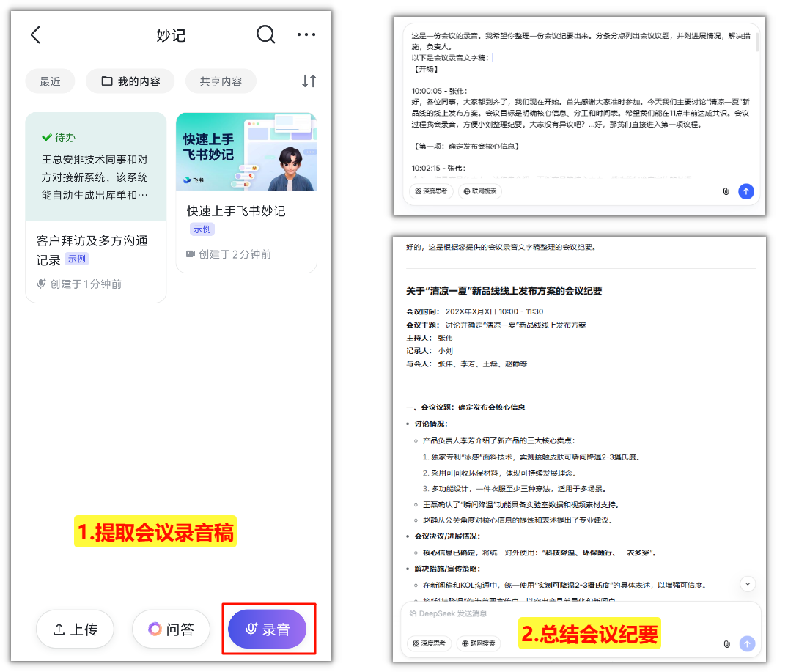This screenshot has height=672, width=788.
Task: Switch to the 最近 tab
Action: pos(51,81)
